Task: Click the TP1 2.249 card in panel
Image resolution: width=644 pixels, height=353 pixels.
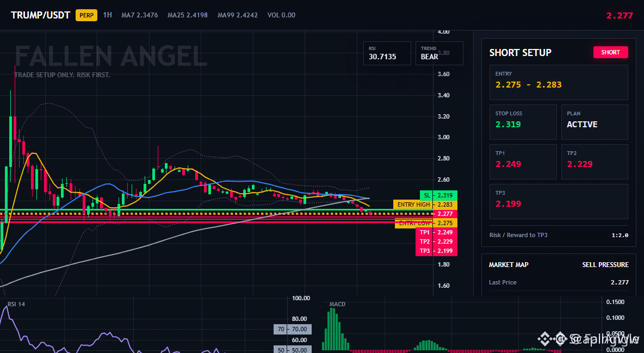Action: pos(523,162)
